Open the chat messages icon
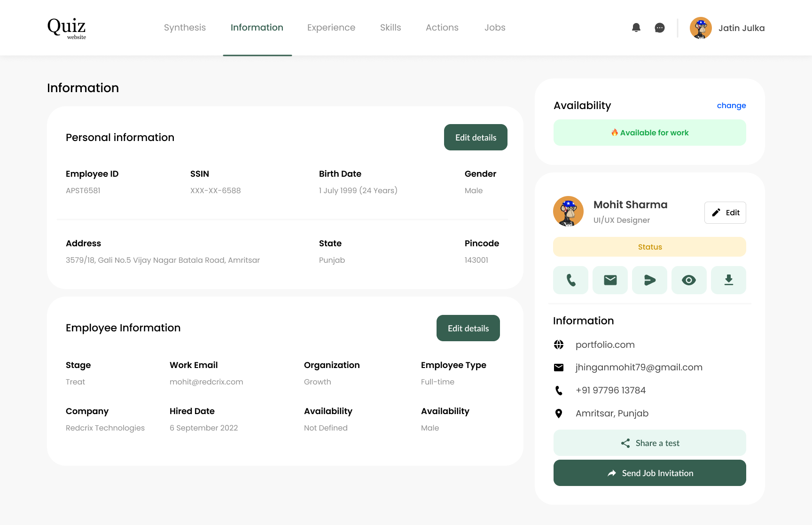Image resolution: width=812 pixels, height=525 pixels. [660, 28]
